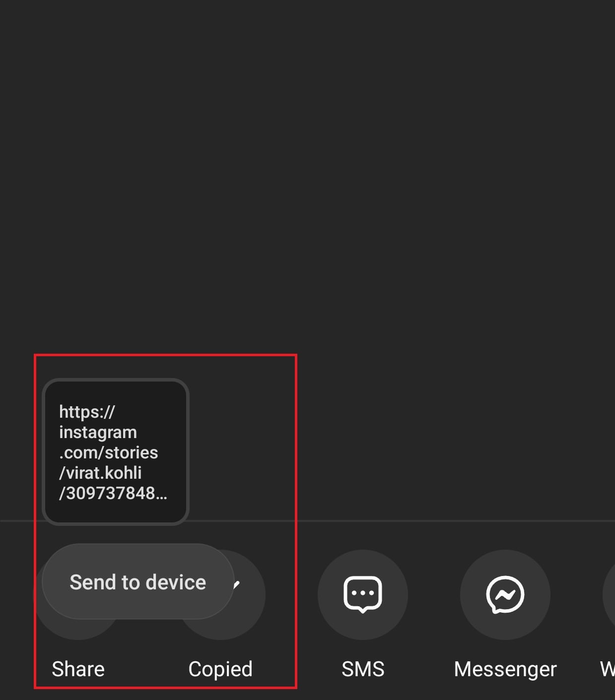Image resolution: width=615 pixels, height=700 pixels.
Task: Select the cut-off "W" app label
Action: (608, 669)
